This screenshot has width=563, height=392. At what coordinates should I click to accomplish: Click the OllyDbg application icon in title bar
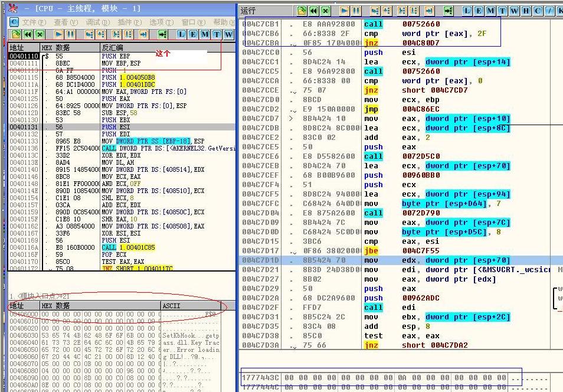coord(14,8)
